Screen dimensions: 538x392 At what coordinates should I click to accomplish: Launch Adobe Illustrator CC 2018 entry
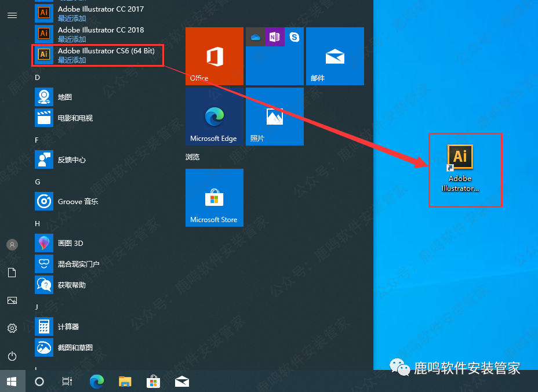click(97, 34)
